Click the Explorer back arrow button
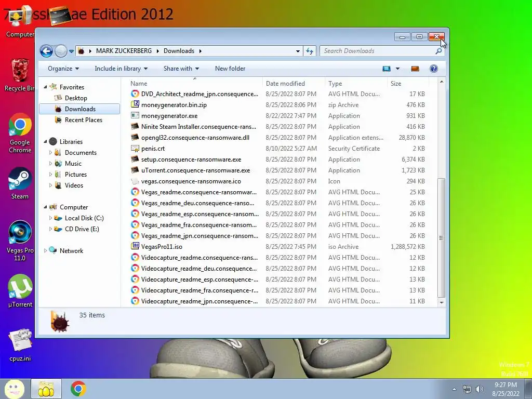This screenshot has width=532, height=399. [46, 51]
